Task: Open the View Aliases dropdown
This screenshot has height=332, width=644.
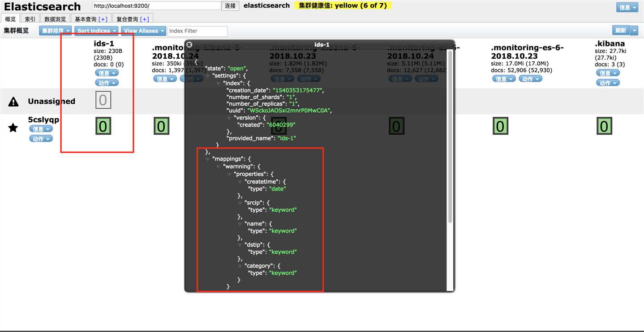Action: (x=143, y=31)
